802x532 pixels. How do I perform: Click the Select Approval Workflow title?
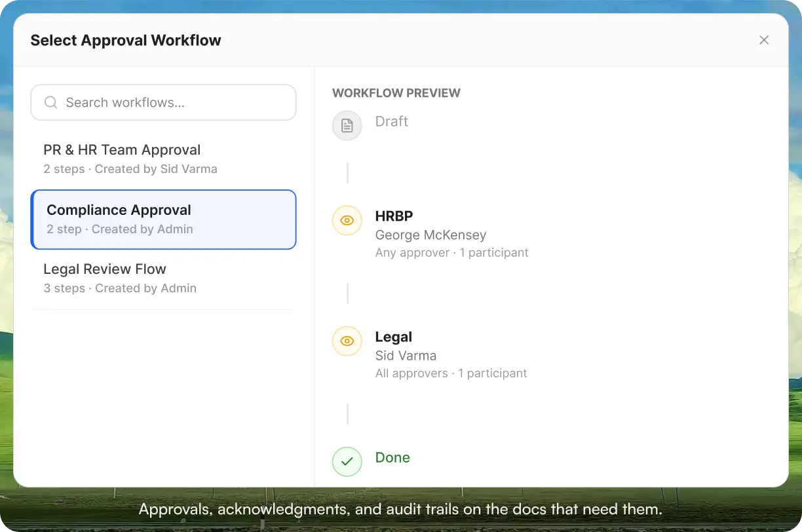pos(126,40)
